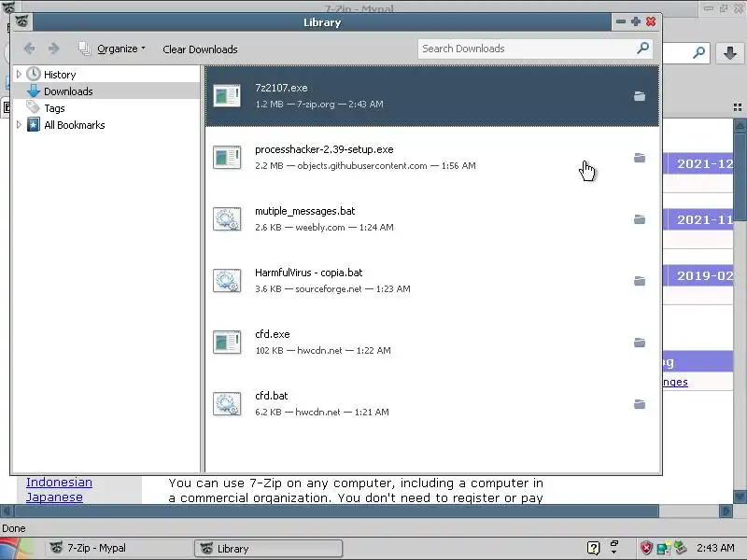Go forward in the Library window
Viewport: 747px width, 560px height.
53,49
